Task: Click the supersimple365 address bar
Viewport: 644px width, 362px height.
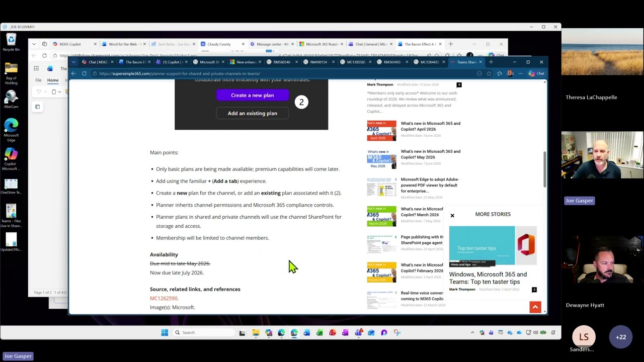Action: [282, 73]
